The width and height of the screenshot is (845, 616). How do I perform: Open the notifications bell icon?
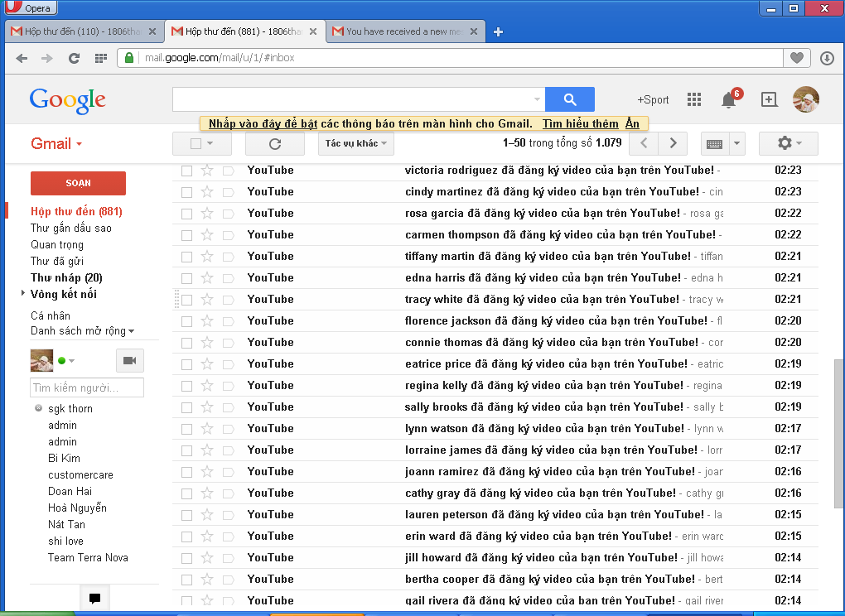728,100
